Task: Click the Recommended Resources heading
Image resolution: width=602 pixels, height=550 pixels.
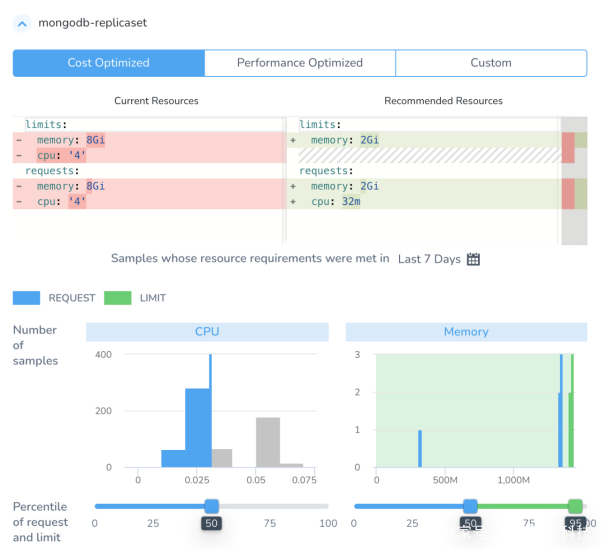Action: (443, 101)
